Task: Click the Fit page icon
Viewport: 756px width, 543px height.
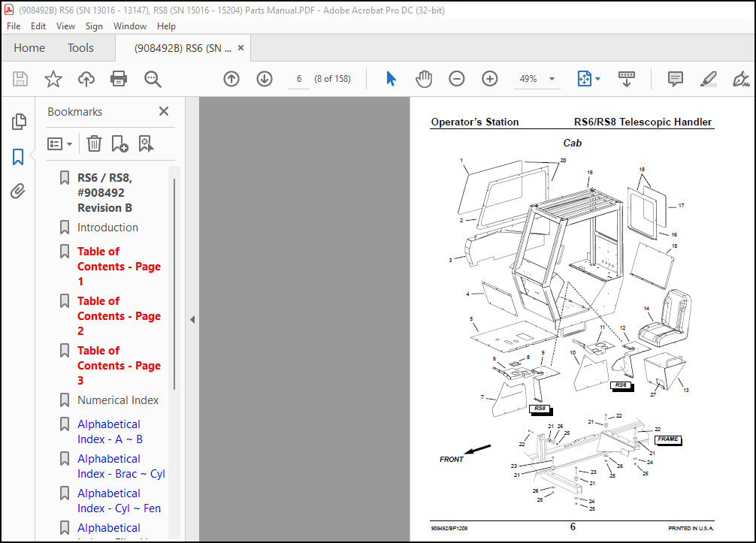Action: (585, 79)
